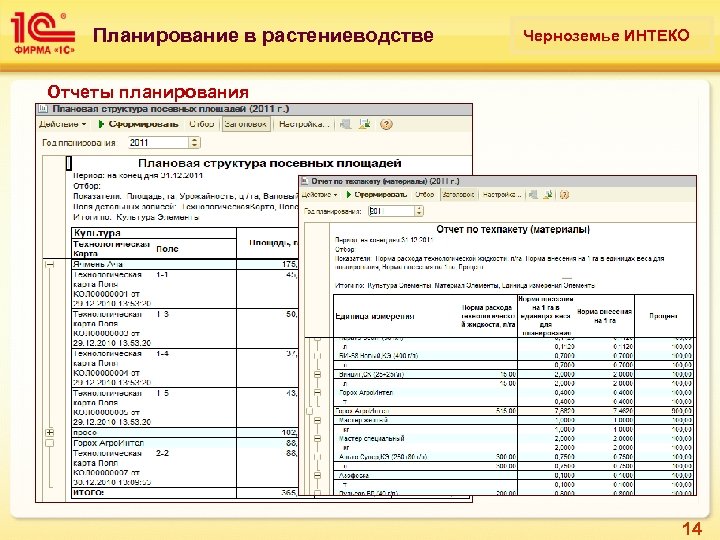Open Настройка... in Отчет по техпакету toolbar
720x540 pixels.
coord(502,195)
